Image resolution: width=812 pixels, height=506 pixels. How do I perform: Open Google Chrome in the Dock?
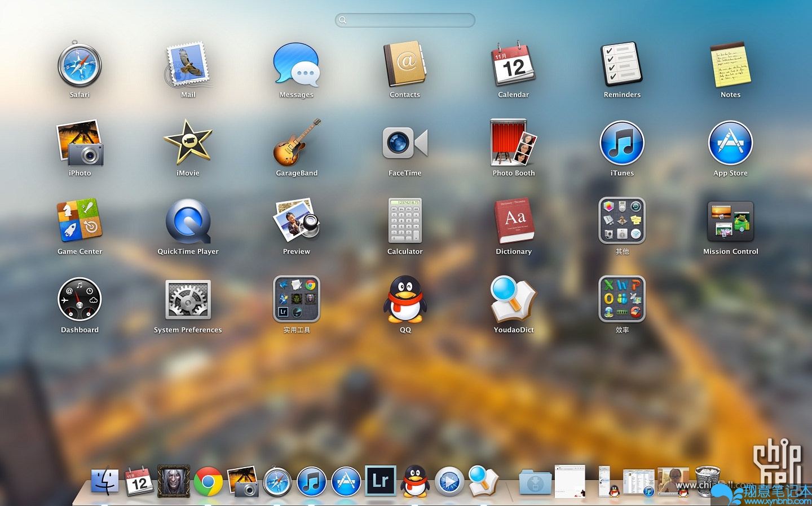[x=208, y=482]
